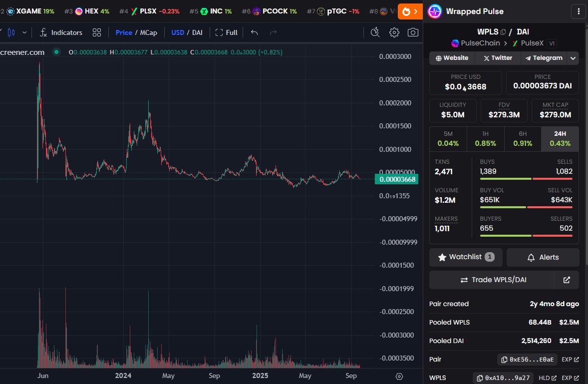Open chart settings gear
This screenshot has width=588, height=384.
point(394,32)
